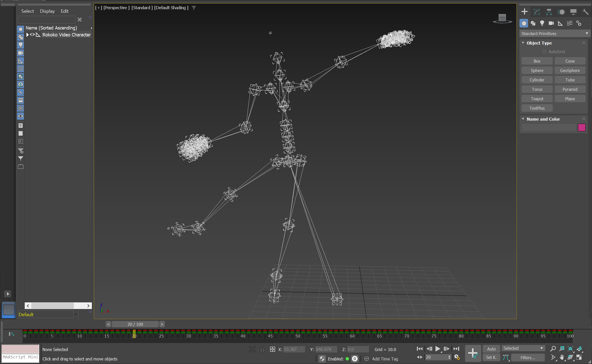Toggle the Selection Lock icon

tap(262, 349)
